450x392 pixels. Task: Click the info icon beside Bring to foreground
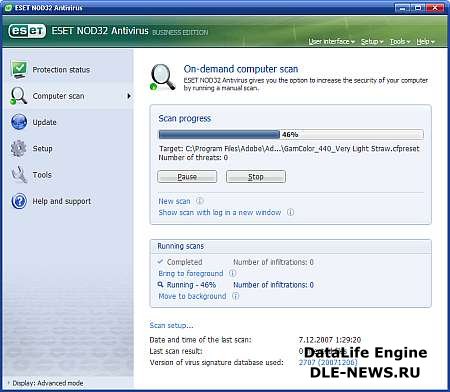(233, 273)
